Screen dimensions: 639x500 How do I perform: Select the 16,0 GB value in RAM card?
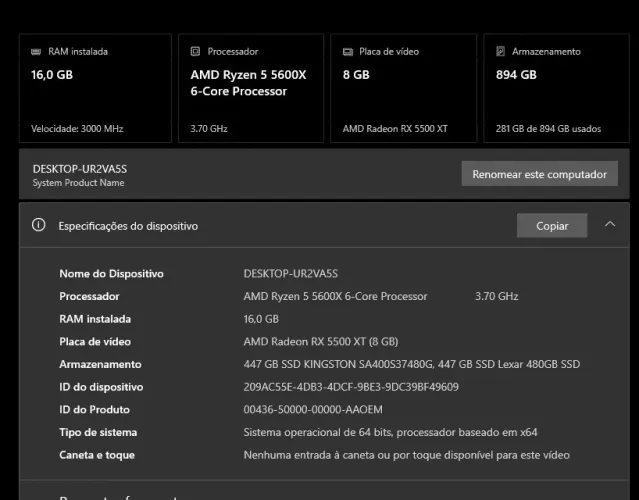[52, 75]
